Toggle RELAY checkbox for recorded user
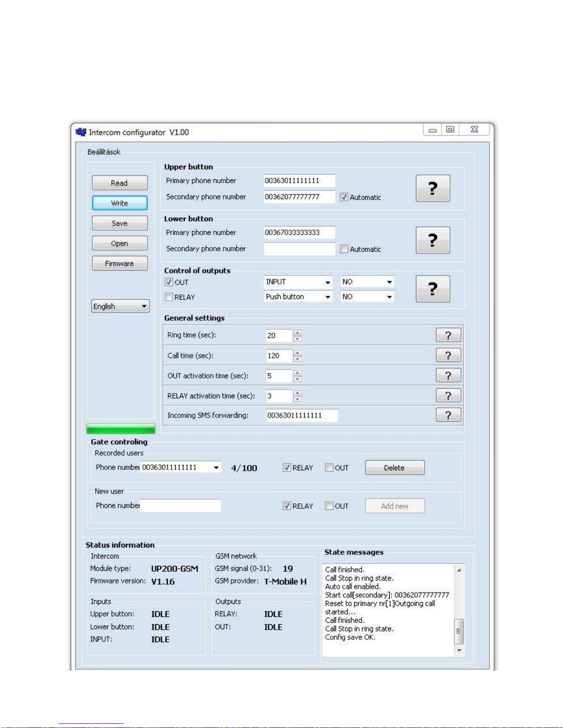 tap(287, 468)
